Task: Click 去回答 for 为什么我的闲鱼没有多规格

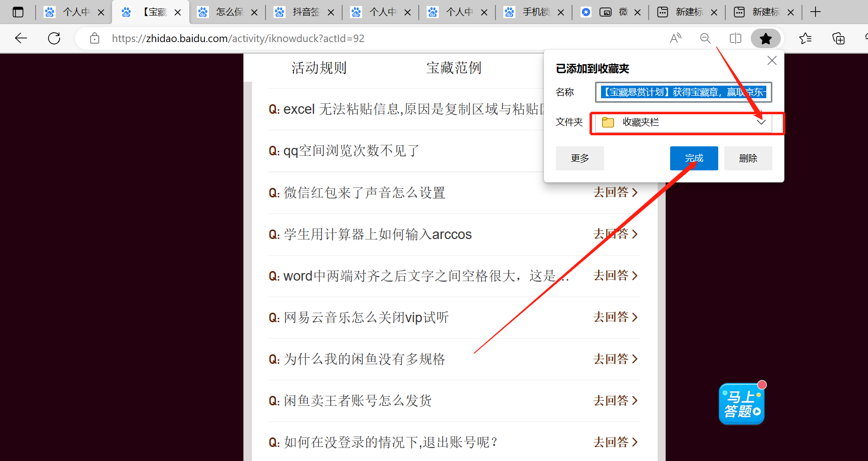Action: 616,359
